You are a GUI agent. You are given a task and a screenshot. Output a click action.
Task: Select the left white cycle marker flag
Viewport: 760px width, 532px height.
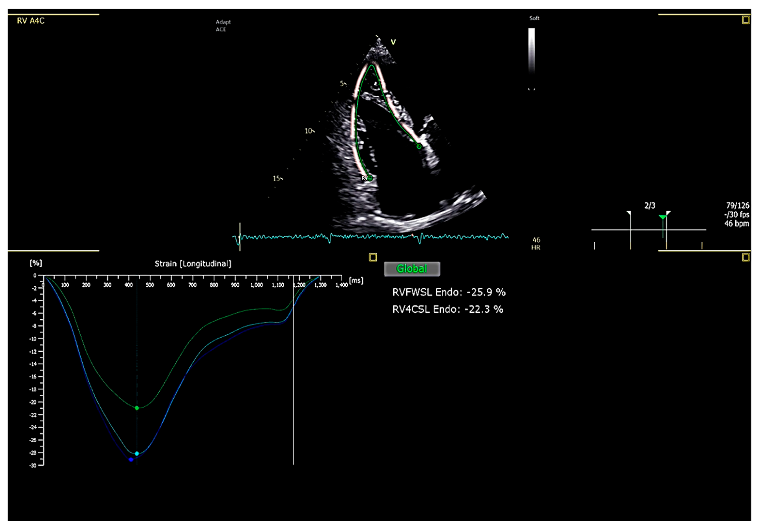(x=629, y=213)
